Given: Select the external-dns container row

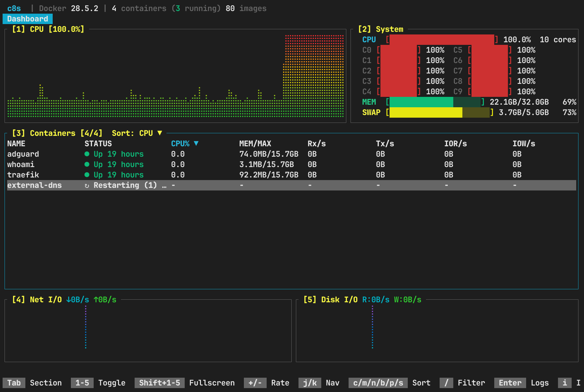Looking at the screenshot, I should point(34,185).
